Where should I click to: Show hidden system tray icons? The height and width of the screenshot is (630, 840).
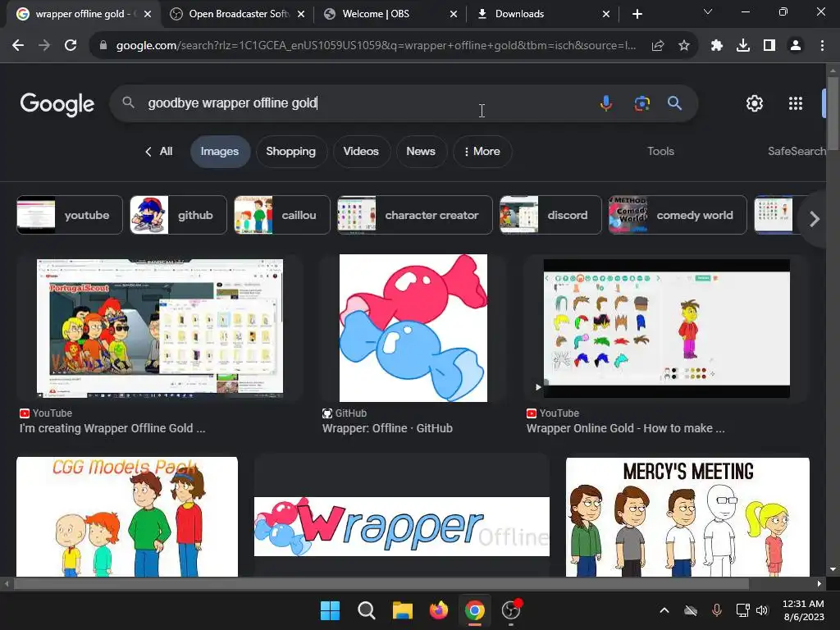click(x=664, y=610)
